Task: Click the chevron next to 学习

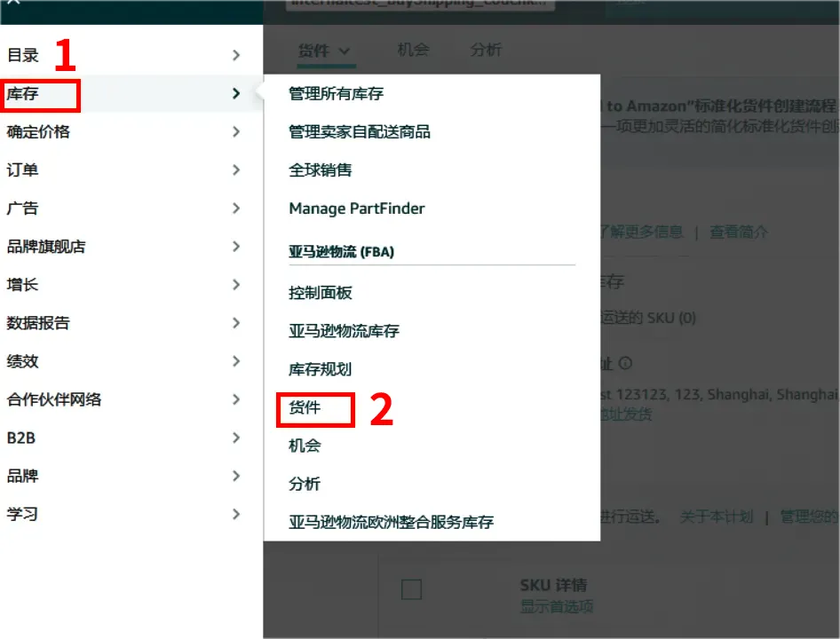Action: tap(235, 514)
